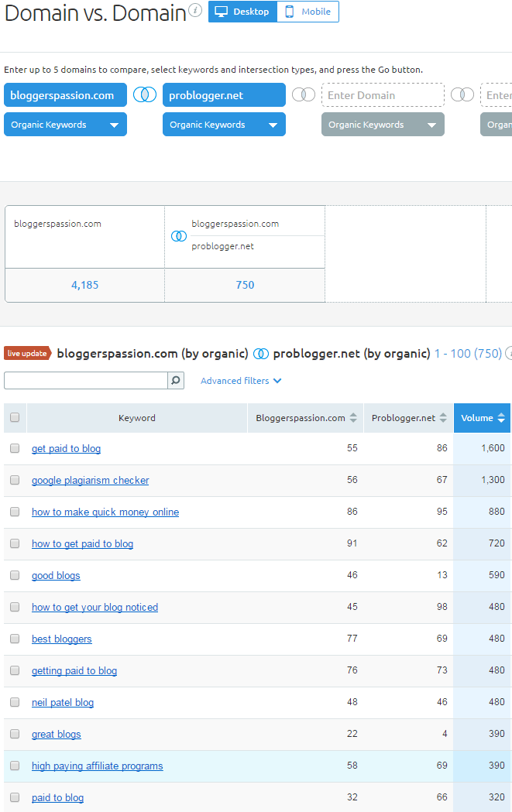Viewport: 512px width, 812px height.
Task: Open Organic Keywords dropdown under bloggerspassion.com
Action: point(65,125)
